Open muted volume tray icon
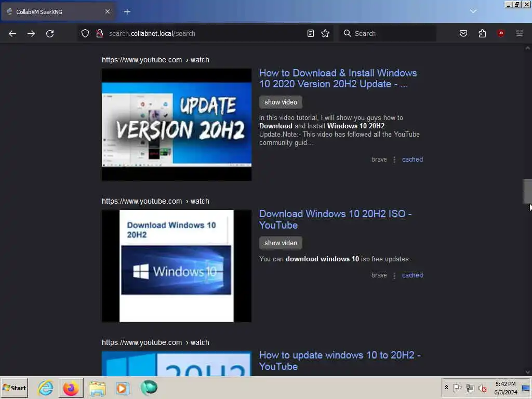 [x=482, y=388]
